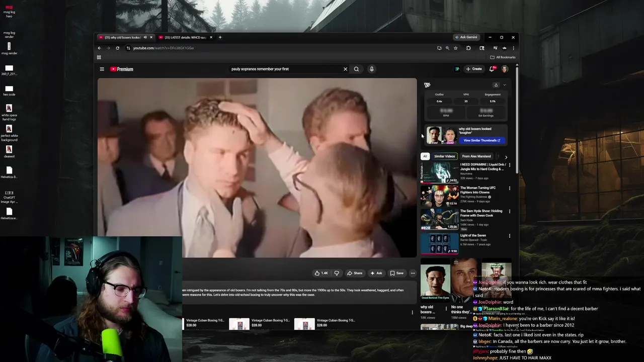The height and width of the screenshot is (362, 644).
Task: Select the 'Similar Videos' chip
Action: tap(444, 156)
